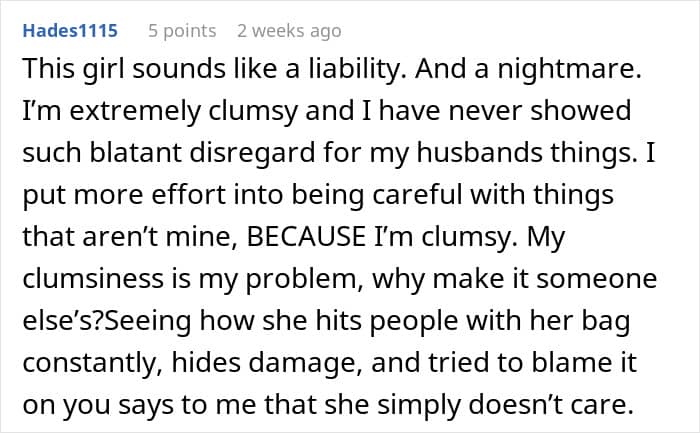Click the word "someone" ending the sixth line

pos(596,279)
